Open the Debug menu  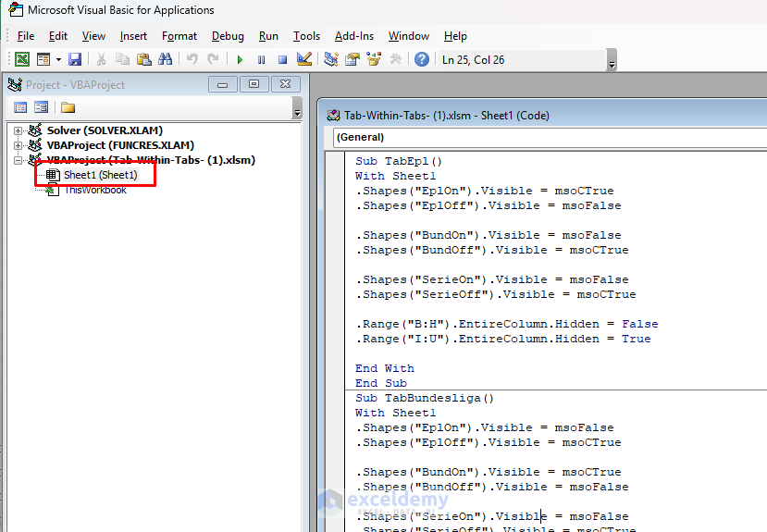[228, 36]
